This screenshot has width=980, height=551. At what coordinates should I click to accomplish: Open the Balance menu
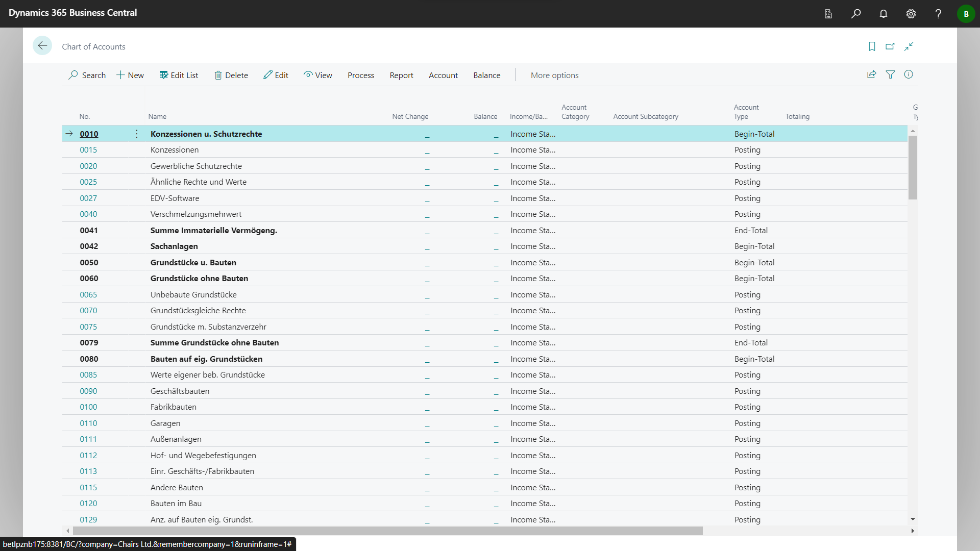pyautogui.click(x=487, y=75)
